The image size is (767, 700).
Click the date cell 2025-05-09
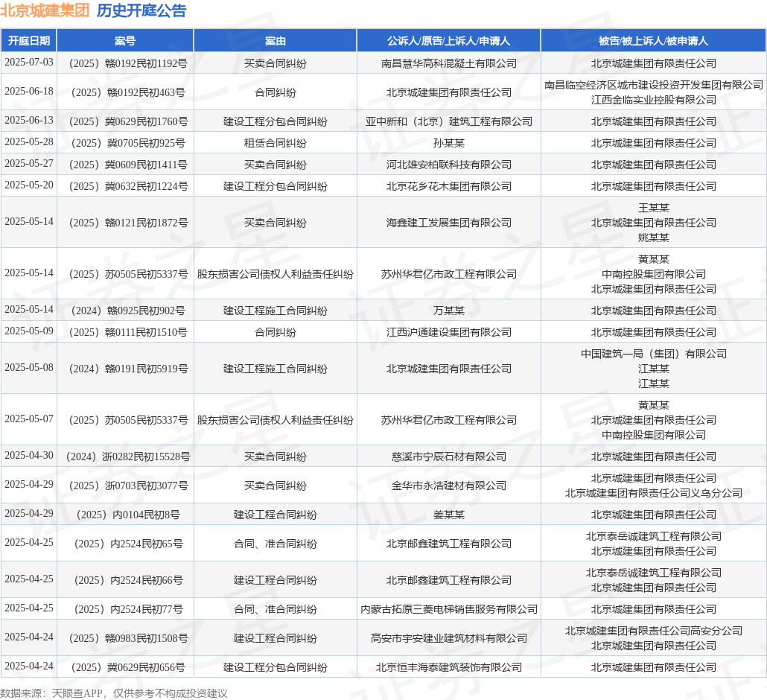[29, 331]
